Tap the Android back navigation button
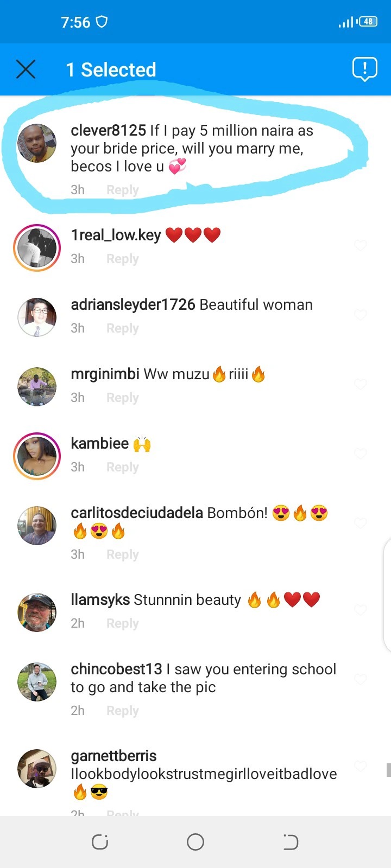Viewport: 391px width, 868px height. (x=291, y=842)
